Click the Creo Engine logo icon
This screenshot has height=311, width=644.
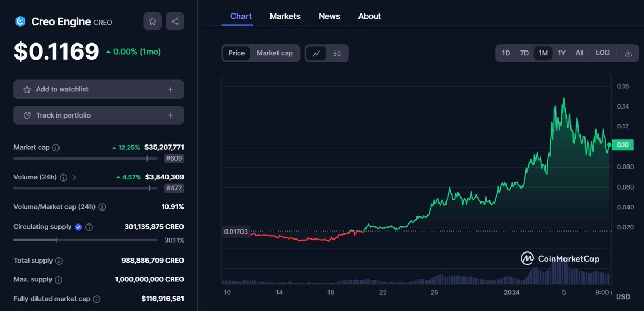coord(20,21)
